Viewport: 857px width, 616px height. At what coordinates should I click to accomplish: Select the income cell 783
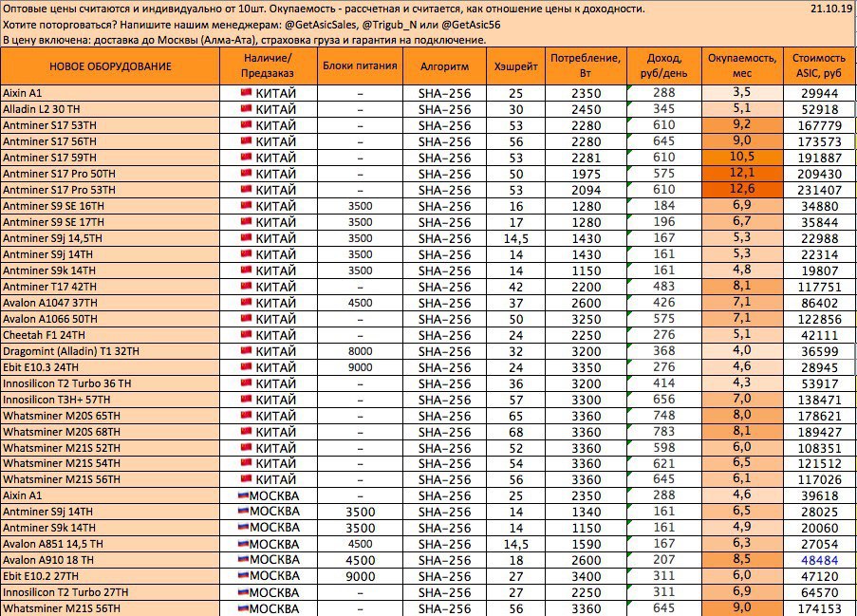[x=664, y=432]
